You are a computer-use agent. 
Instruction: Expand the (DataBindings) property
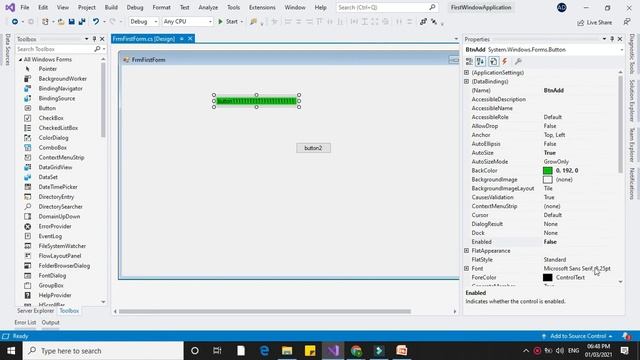pyautogui.click(x=467, y=82)
